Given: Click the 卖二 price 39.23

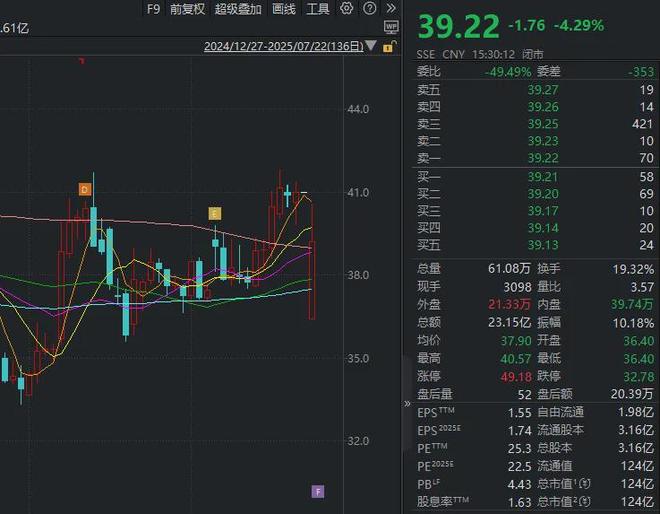Looking at the screenshot, I should (543, 141).
